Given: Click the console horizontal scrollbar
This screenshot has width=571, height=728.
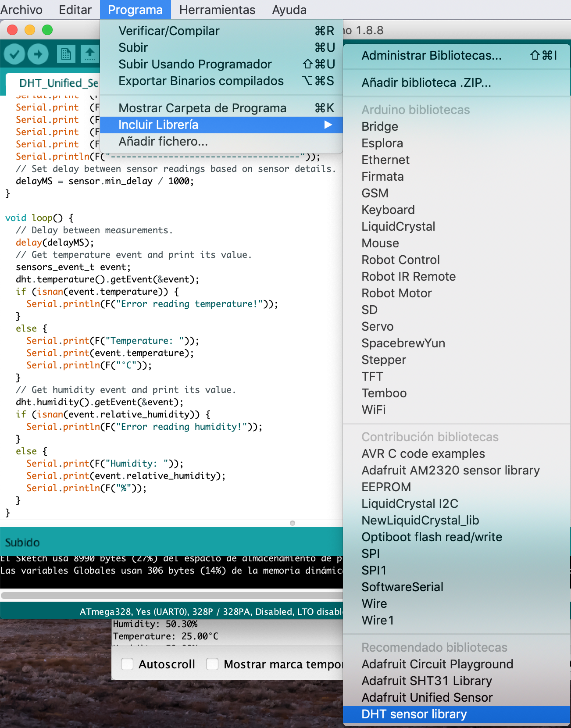Looking at the screenshot, I should point(172,596).
